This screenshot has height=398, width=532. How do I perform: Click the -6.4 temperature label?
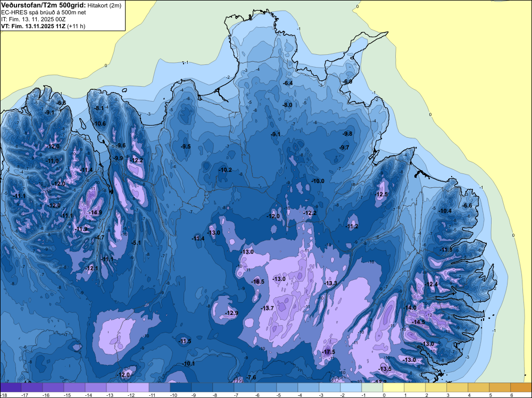point(288,83)
